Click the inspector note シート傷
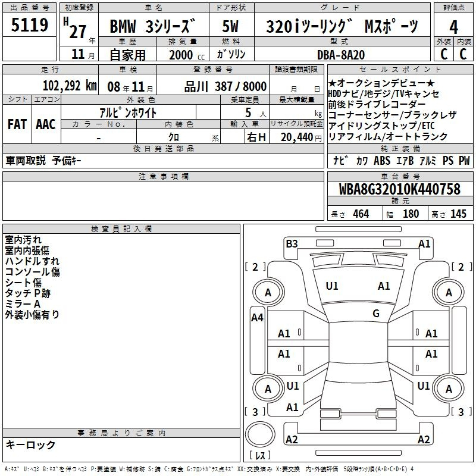Viewport: 476px width, 476px height. (23, 282)
